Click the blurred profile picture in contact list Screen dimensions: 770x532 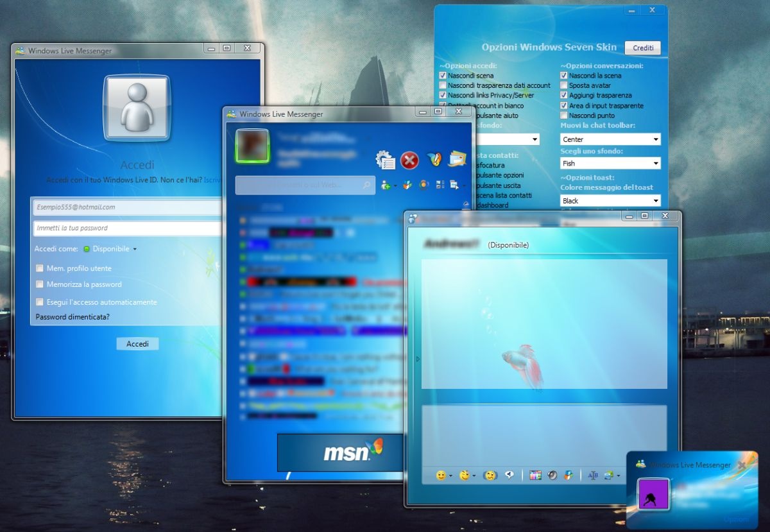(253, 146)
